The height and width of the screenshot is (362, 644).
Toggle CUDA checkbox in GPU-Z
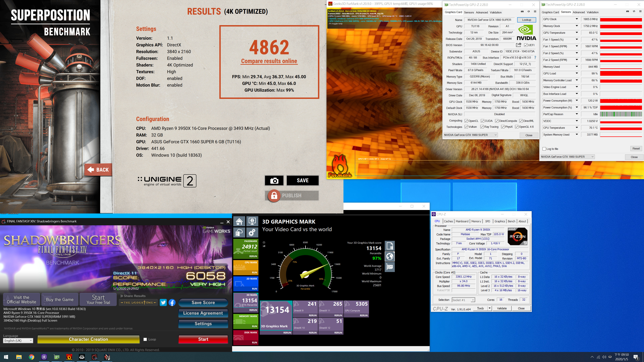click(482, 121)
